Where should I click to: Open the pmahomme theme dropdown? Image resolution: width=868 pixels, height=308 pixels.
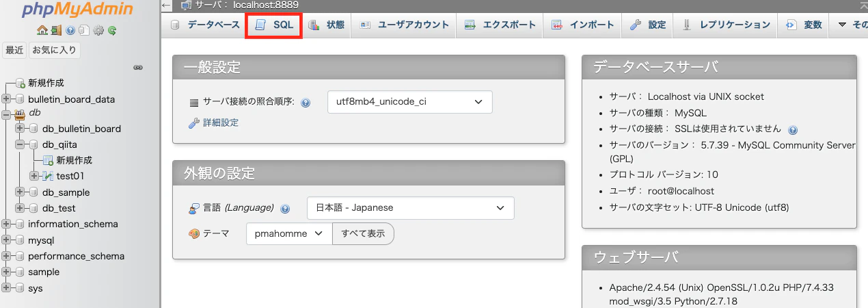click(289, 233)
